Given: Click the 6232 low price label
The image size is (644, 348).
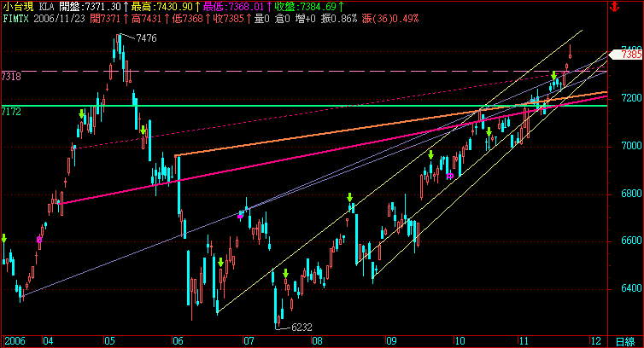Looking at the screenshot, I should tap(302, 327).
